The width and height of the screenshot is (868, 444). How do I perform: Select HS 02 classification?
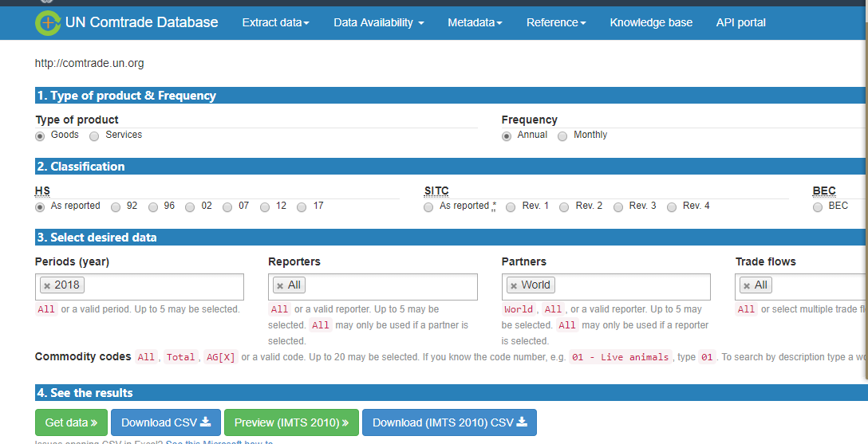[x=190, y=207]
